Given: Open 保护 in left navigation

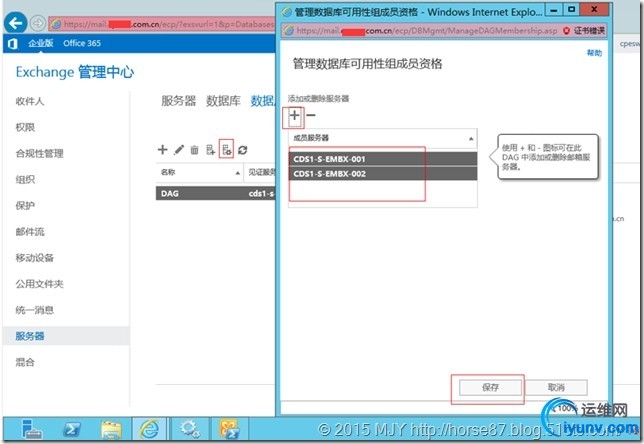Looking at the screenshot, I should (25, 206).
